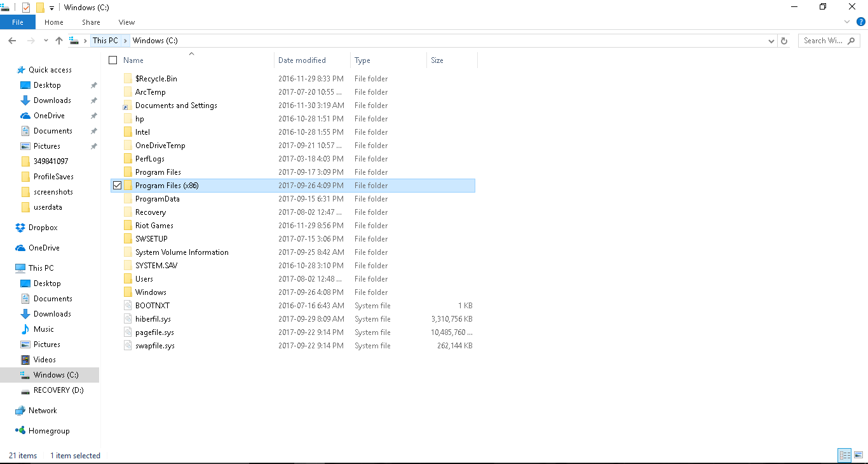Select the System Volume Information folder name
This screenshot has width=868, height=464.
pos(182,252)
